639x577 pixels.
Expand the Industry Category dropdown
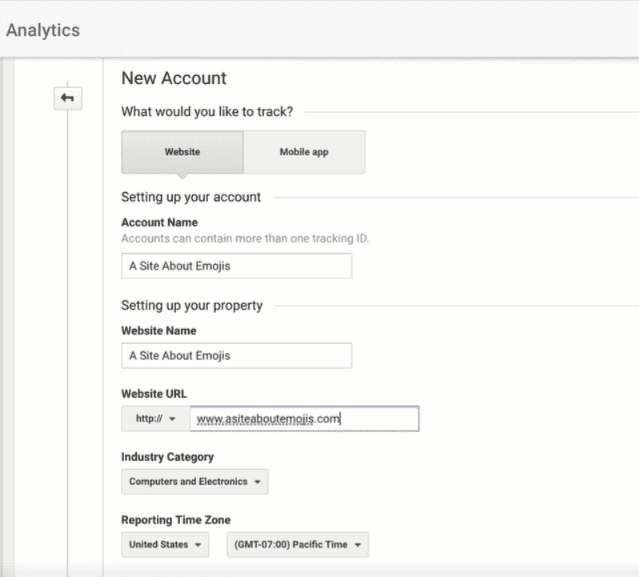pyautogui.click(x=195, y=482)
